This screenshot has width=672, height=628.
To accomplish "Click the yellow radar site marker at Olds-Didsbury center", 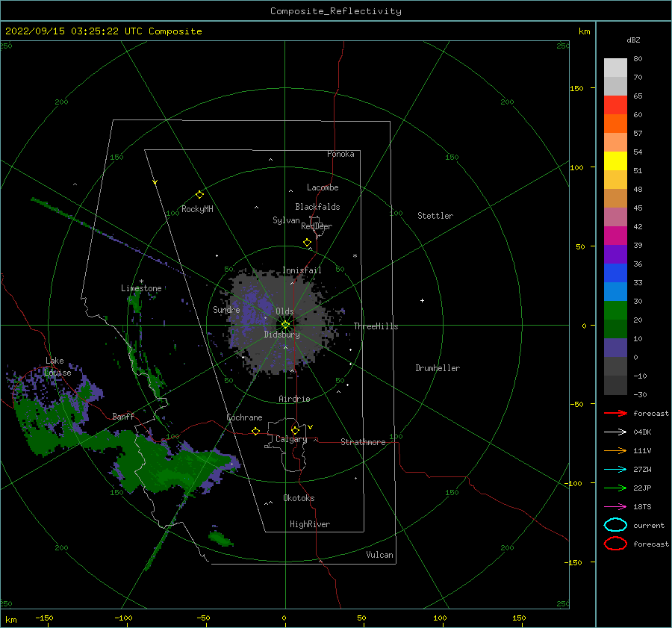I will [x=285, y=325].
